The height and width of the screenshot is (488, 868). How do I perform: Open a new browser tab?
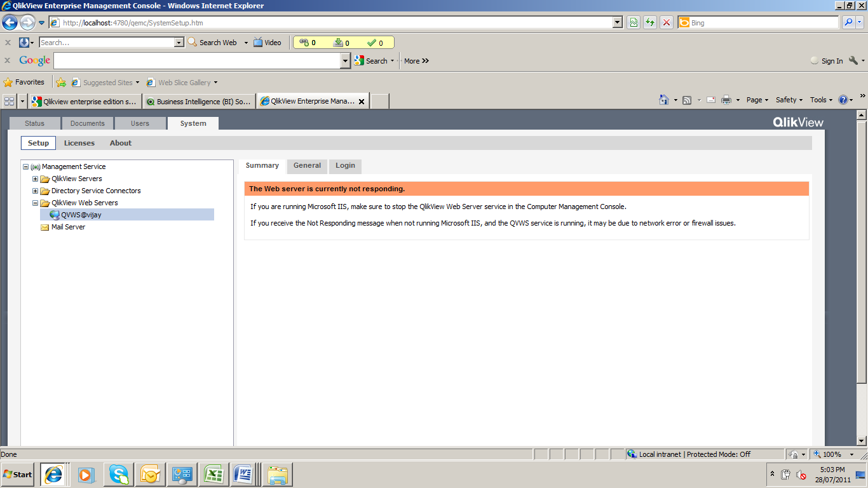(379, 101)
